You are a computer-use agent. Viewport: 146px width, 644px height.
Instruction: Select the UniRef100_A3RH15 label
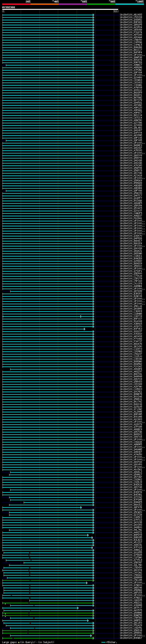pos(131,324)
